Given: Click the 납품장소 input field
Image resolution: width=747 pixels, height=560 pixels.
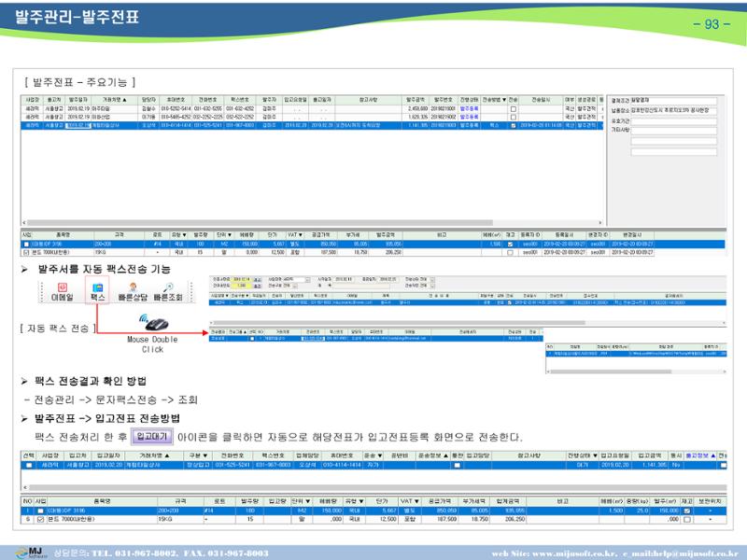Looking at the screenshot, I should pos(673,110).
